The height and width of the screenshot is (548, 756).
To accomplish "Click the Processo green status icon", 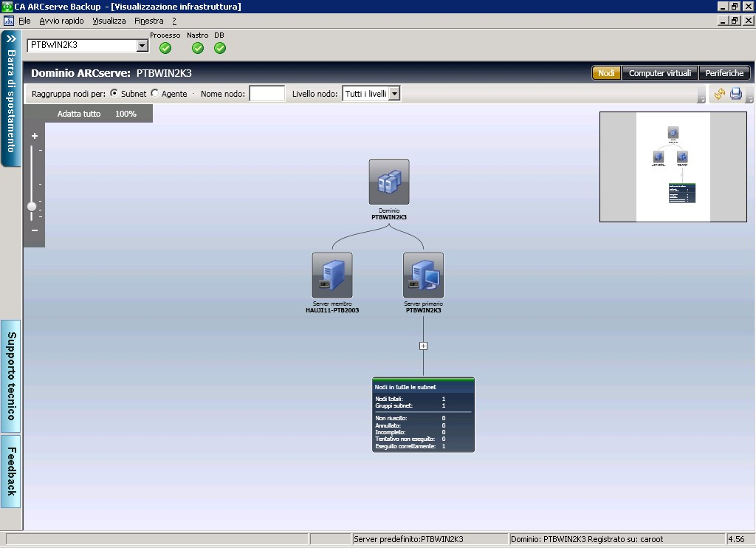I will [165, 48].
